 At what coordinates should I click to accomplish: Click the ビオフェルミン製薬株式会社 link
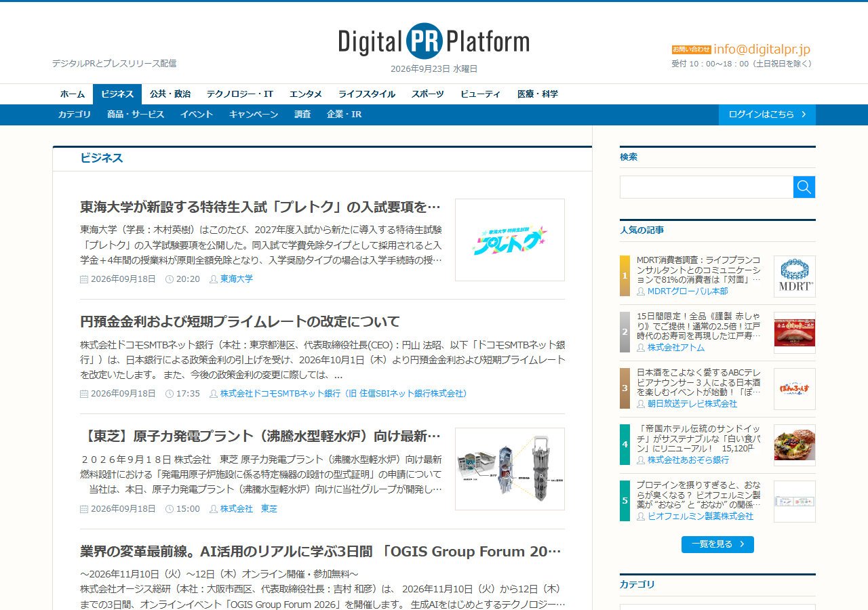(701, 516)
